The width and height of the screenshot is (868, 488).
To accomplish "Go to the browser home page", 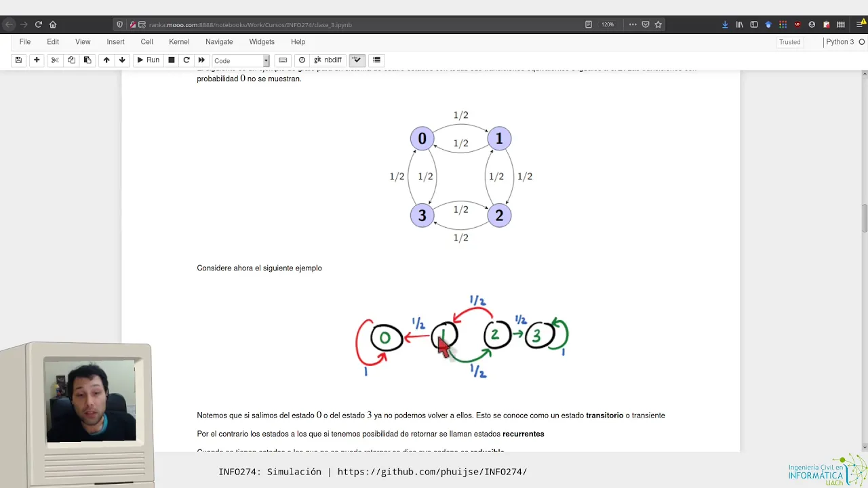I will point(53,24).
